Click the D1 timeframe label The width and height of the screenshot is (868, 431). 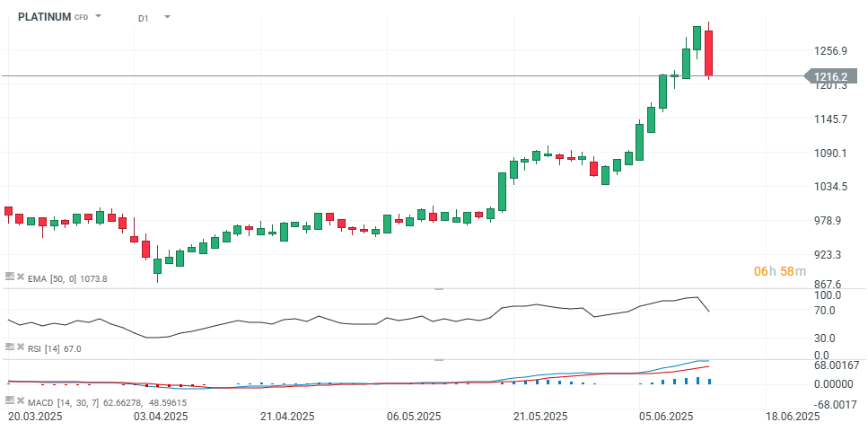(x=144, y=18)
